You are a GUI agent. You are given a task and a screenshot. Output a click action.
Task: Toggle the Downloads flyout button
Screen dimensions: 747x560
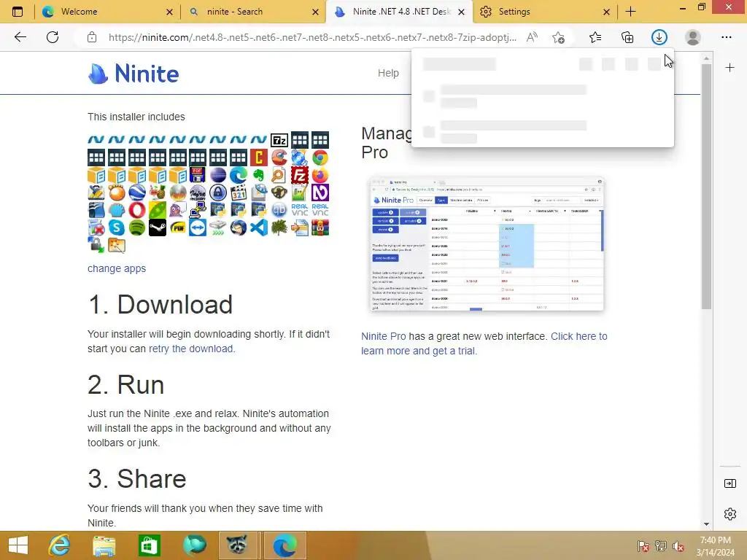click(x=659, y=37)
